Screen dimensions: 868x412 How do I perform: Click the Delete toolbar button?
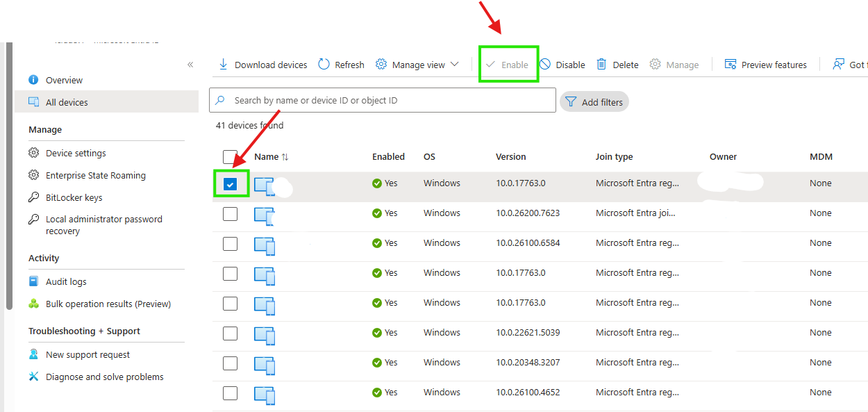pos(617,65)
